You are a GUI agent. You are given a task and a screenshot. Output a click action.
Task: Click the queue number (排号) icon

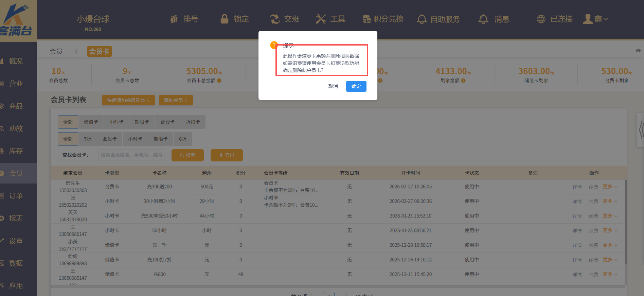174,19
